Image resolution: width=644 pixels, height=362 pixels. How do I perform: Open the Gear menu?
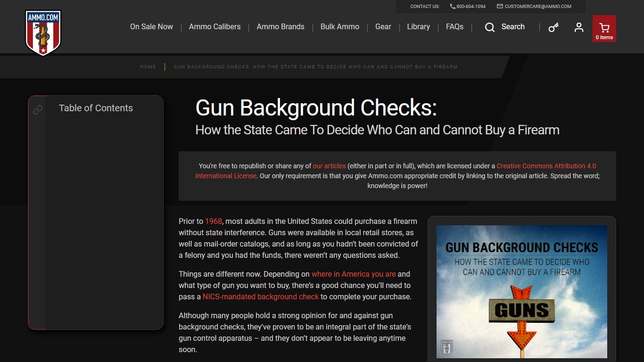[383, 27]
